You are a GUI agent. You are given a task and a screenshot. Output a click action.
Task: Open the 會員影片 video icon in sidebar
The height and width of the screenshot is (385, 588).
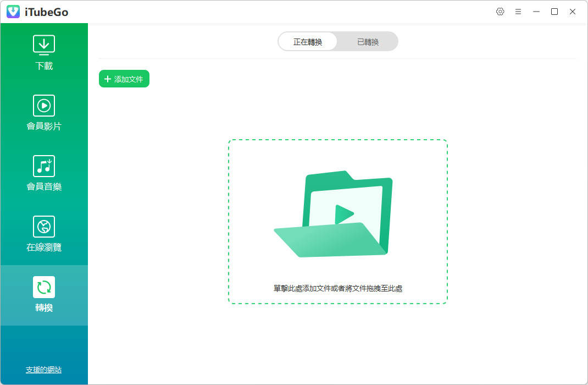pos(44,106)
